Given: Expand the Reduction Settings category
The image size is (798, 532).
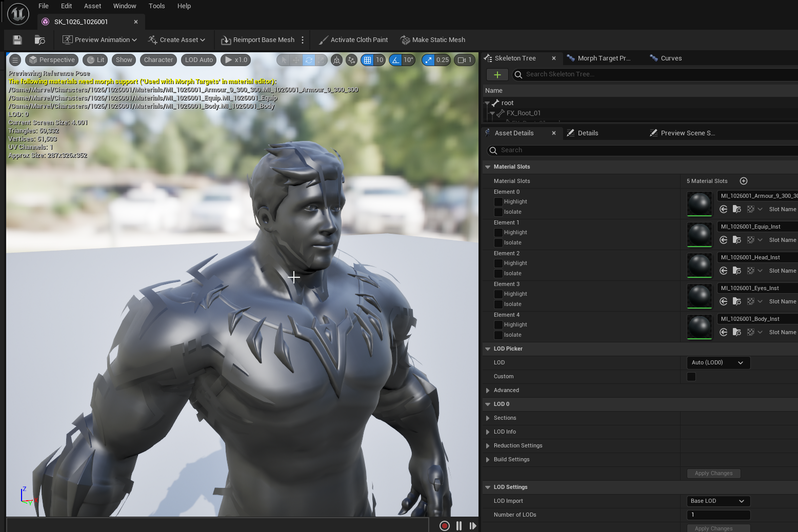Looking at the screenshot, I should (x=488, y=446).
